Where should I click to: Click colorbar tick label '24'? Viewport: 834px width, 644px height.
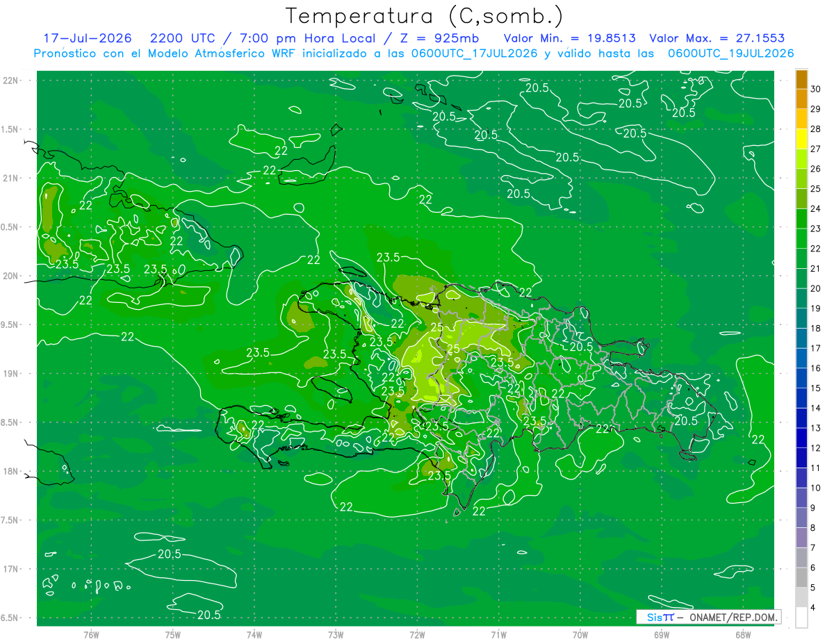point(816,208)
